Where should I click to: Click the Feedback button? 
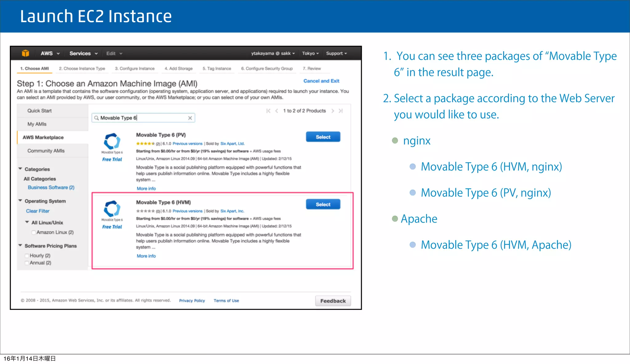[x=333, y=301]
